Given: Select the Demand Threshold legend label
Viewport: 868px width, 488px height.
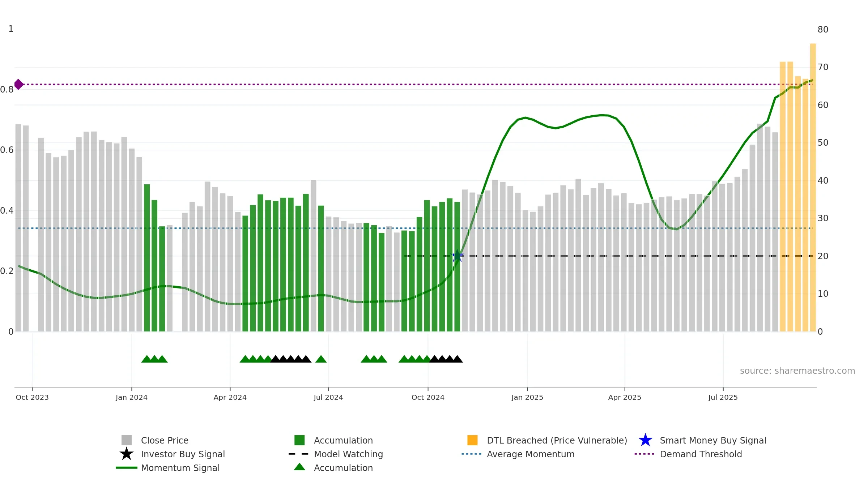Looking at the screenshot, I should point(701,454).
